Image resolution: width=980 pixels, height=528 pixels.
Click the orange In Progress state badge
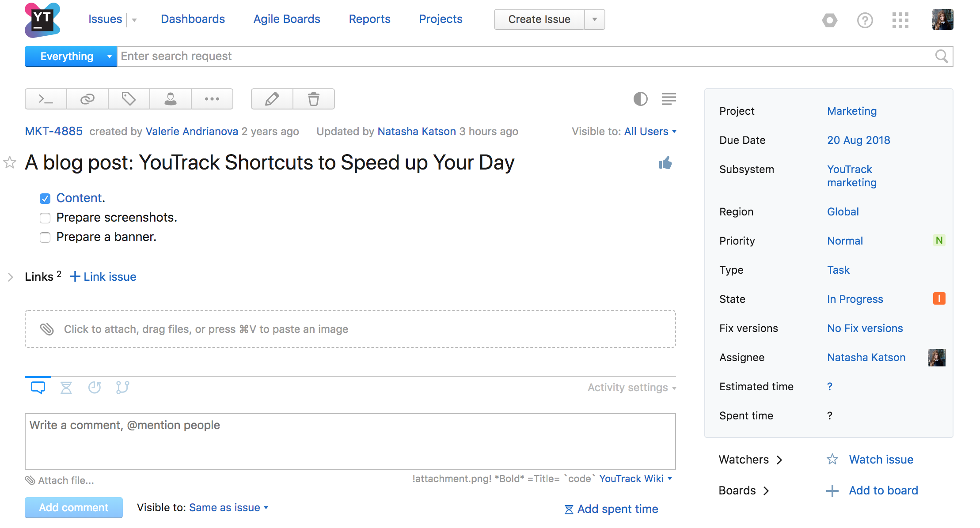[939, 299]
